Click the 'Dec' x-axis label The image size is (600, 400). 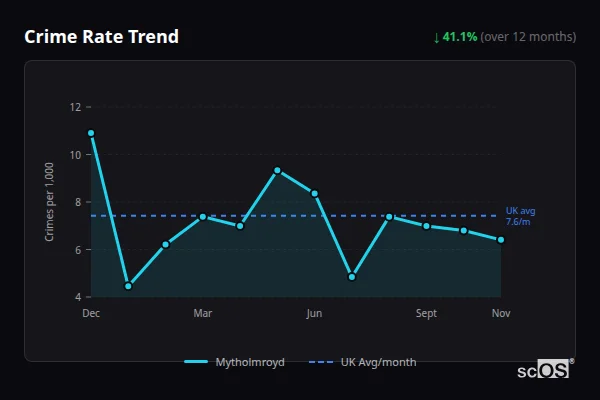pyautogui.click(x=91, y=313)
